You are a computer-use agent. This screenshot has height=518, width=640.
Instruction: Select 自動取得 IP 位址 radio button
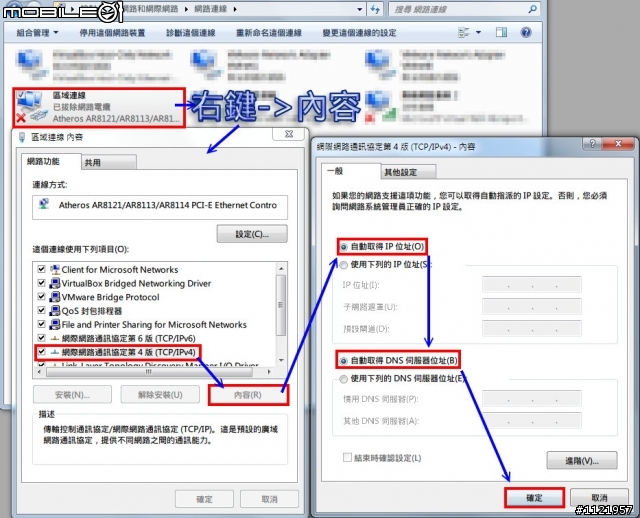pyautogui.click(x=344, y=247)
